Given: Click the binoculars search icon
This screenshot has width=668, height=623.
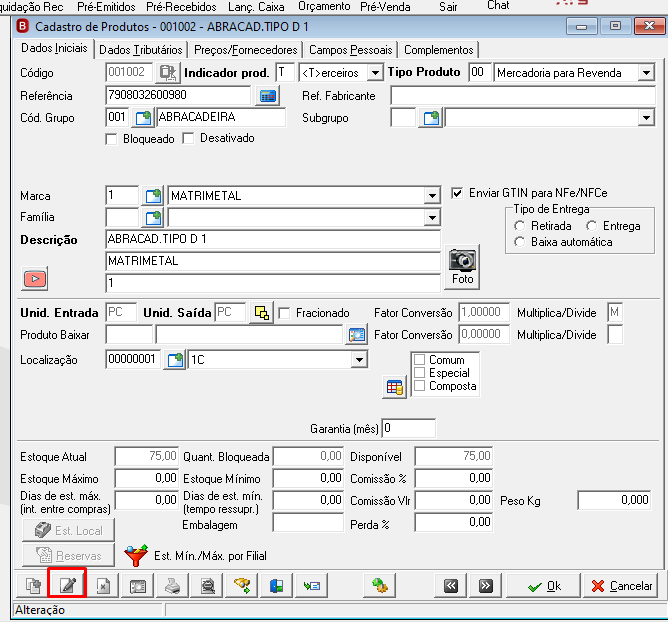Looking at the screenshot, I should [242, 586].
